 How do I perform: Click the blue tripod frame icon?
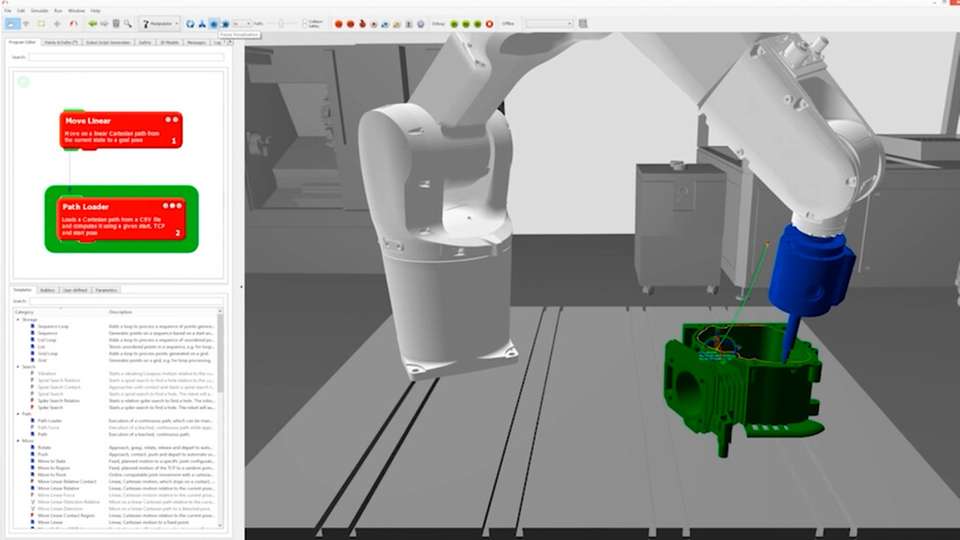[202, 24]
